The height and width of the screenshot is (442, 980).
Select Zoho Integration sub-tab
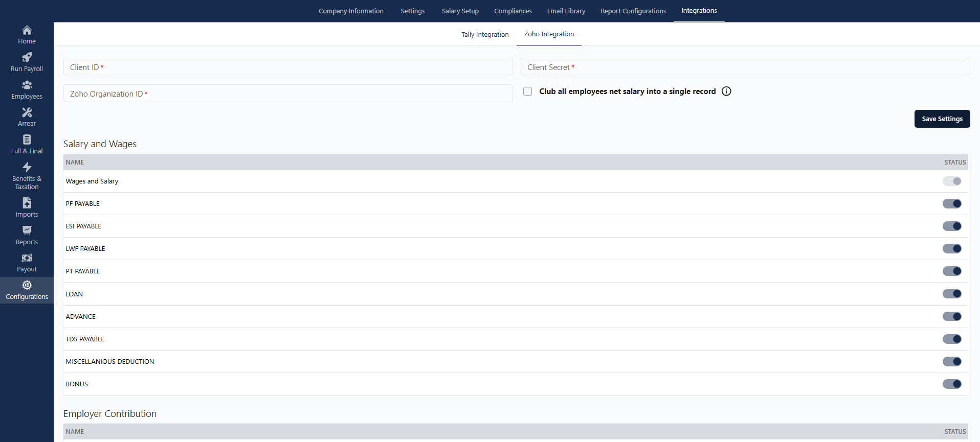(x=549, y=34)
